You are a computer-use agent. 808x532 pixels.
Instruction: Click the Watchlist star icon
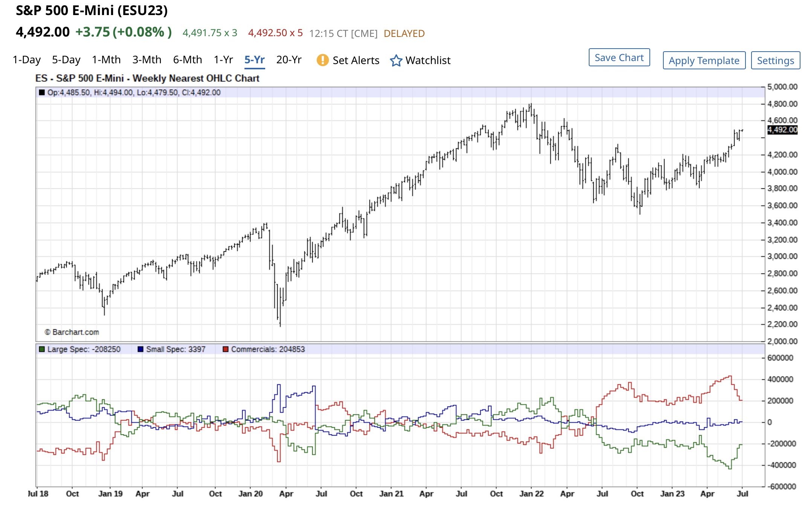396,60
